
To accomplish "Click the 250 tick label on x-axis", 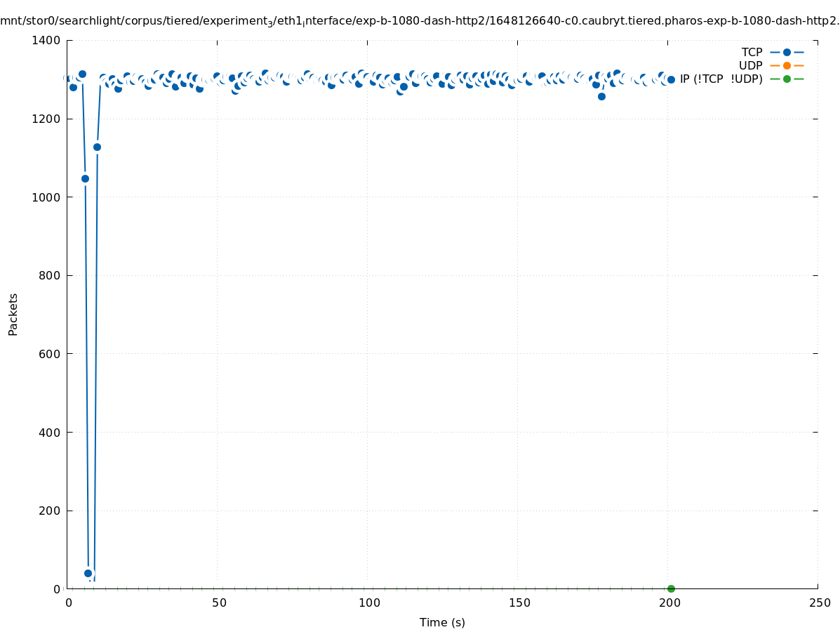I will (x=818, y=603).
